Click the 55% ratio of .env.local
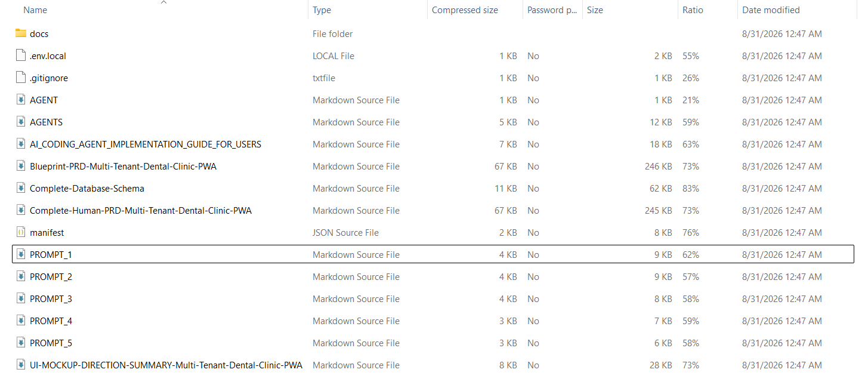Screen dimensions: 868x391 tap(691, 56)
